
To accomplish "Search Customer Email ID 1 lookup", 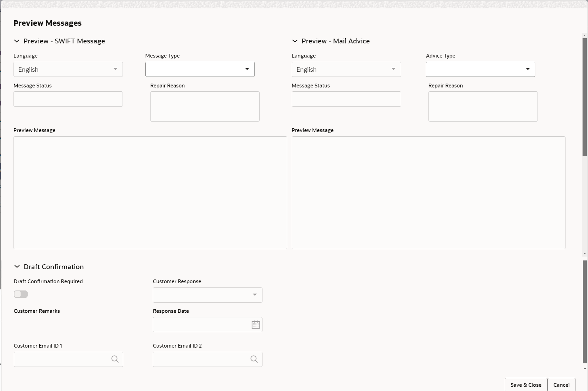I will click(x=115, y=359).
